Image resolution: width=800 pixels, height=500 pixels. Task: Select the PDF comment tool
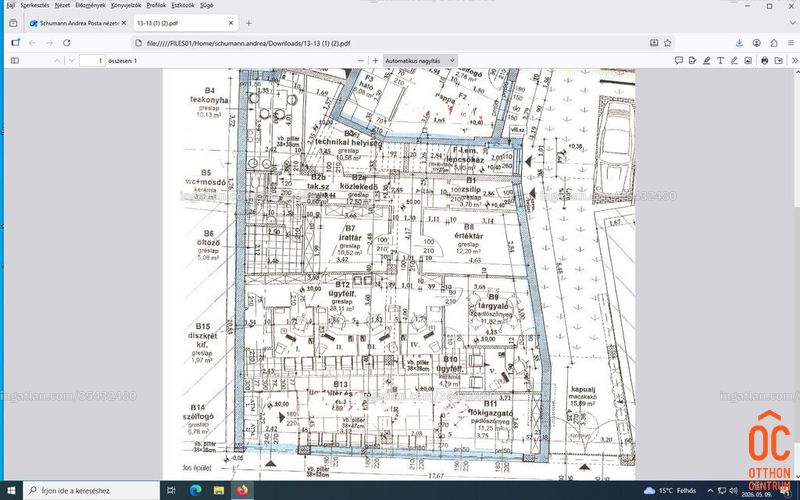[x=679, y=61]
